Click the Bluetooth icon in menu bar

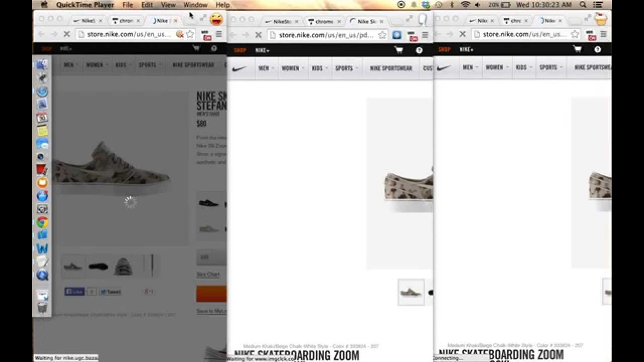(452, 5)
